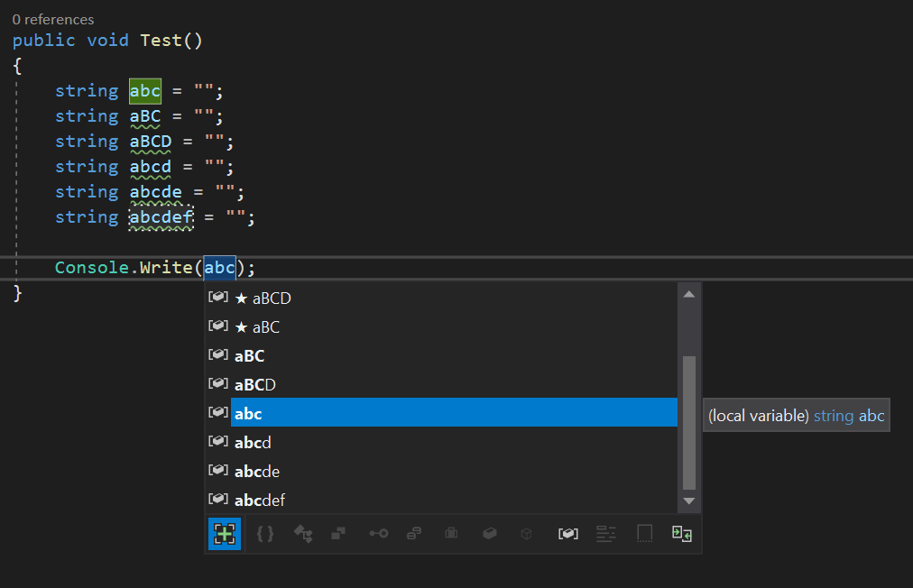Click the scroll-down arrow of the completion list
The image size is (913, 588).
coord(688,501)
